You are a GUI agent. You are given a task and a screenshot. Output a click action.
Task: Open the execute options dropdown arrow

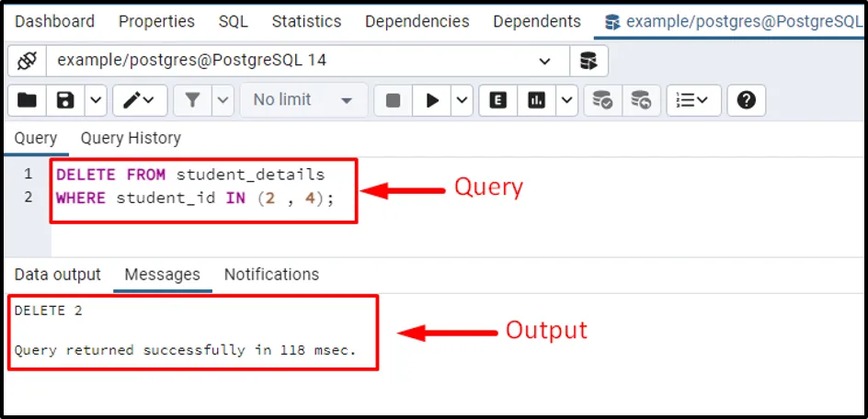[x=463, y=100]
